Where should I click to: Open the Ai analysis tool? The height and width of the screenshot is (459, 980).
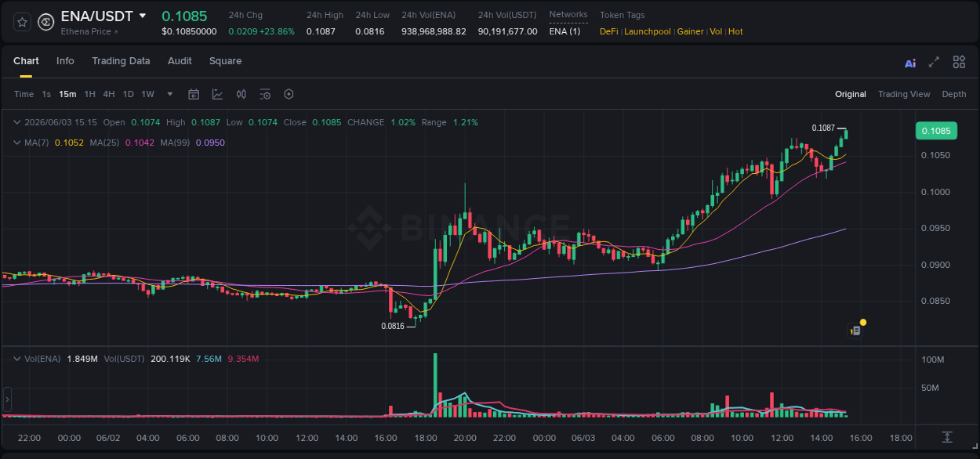910,63
